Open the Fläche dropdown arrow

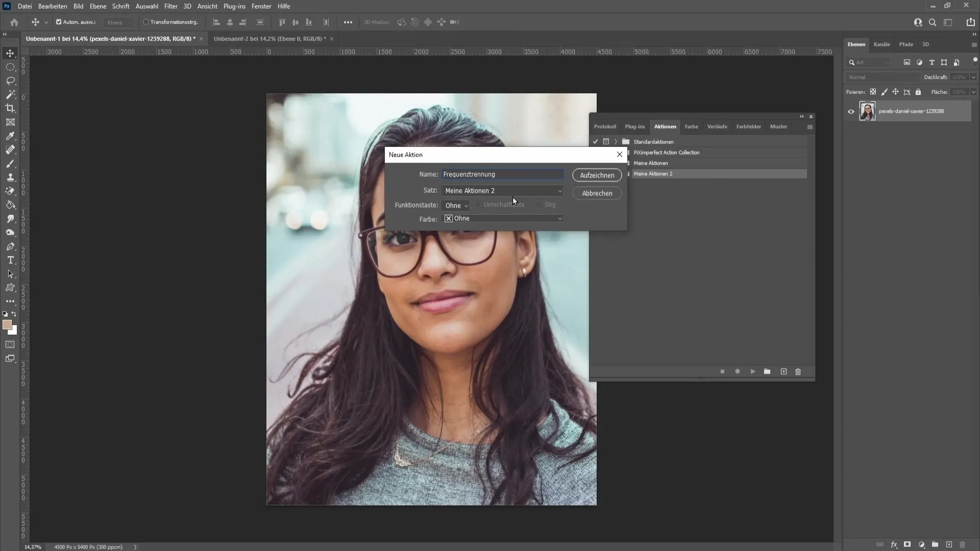tap(973, 92)
